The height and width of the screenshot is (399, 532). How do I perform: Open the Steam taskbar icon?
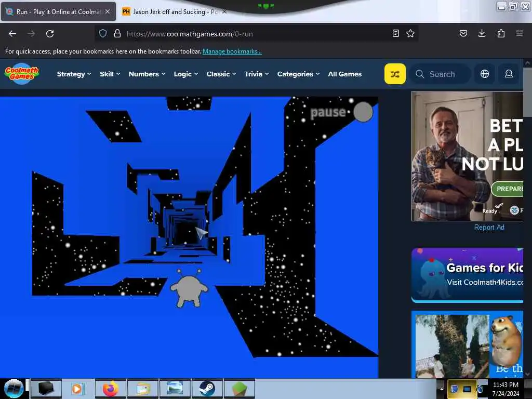207,389
